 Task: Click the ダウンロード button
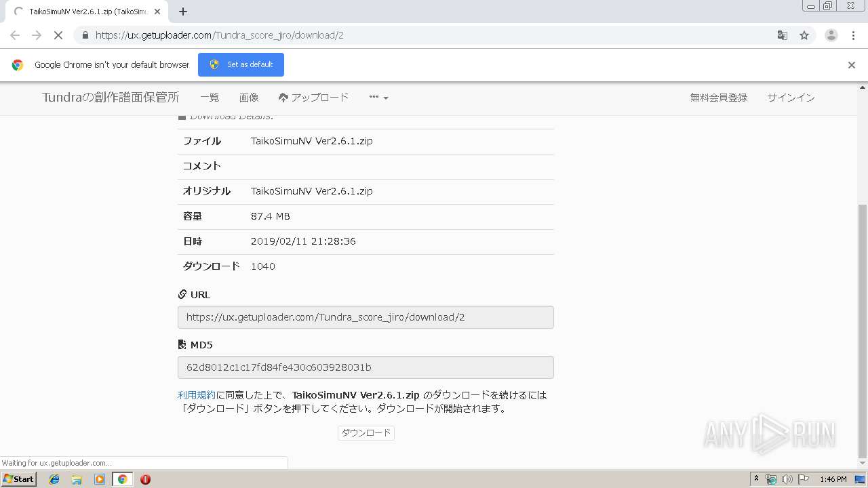[366, 432]
